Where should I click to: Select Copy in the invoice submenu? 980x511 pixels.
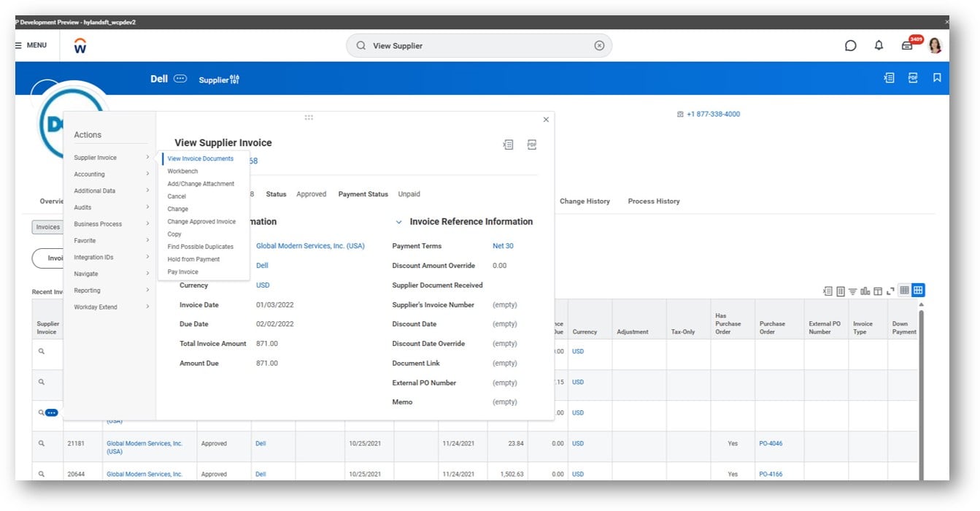[x=174, y=234]
